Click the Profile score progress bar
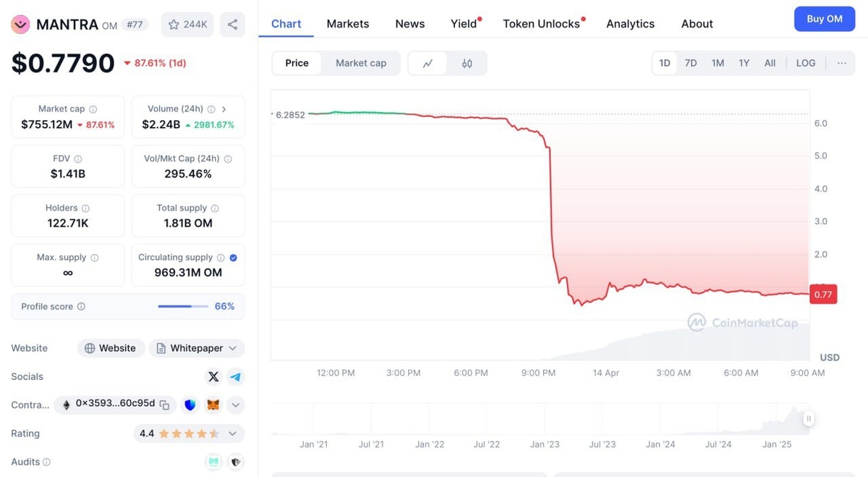Viewport: 868px width, 477px height. tap(183, 307)
